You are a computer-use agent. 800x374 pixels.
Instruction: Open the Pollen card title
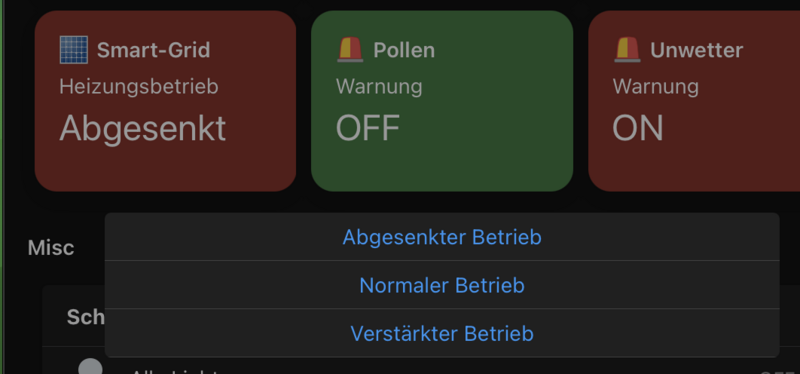coord(404,50)
